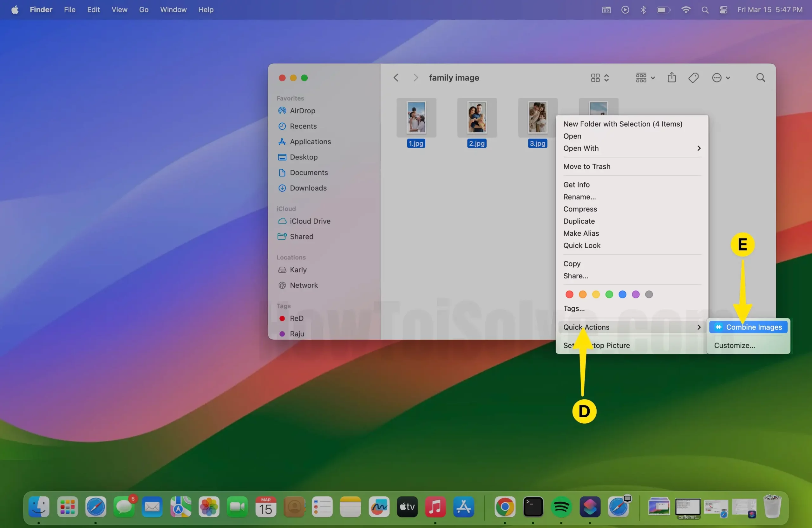Apply the yellow color tag
Image resolution: width=812 pixels, height=528 pixels.
click(596, 294)
